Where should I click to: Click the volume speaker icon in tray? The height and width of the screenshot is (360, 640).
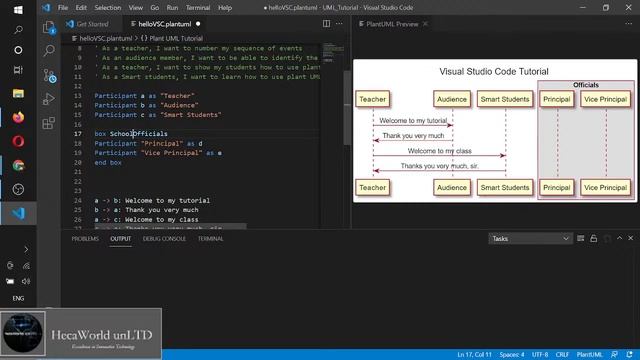pos(26,281)
